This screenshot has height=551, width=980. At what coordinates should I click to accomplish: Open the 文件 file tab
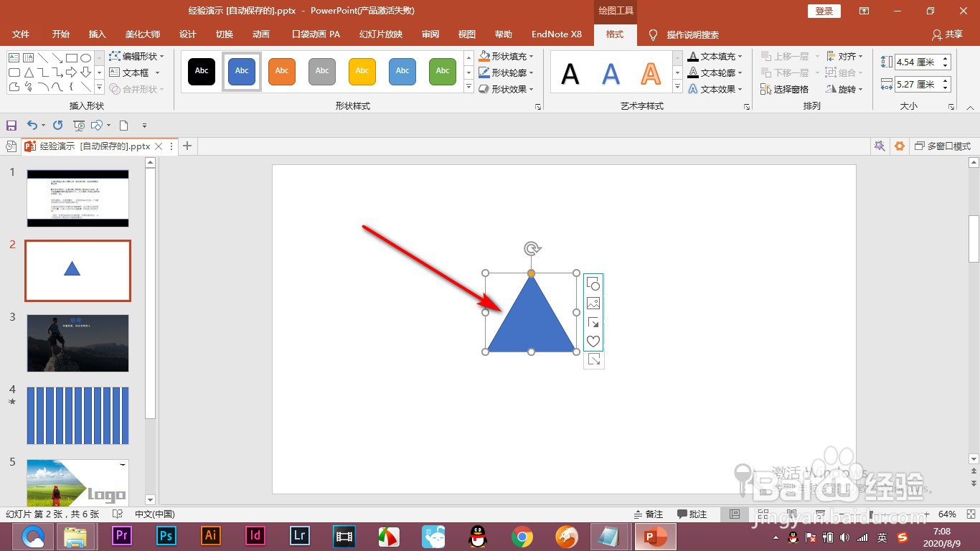pyautogui.click(x=22, y=34)
